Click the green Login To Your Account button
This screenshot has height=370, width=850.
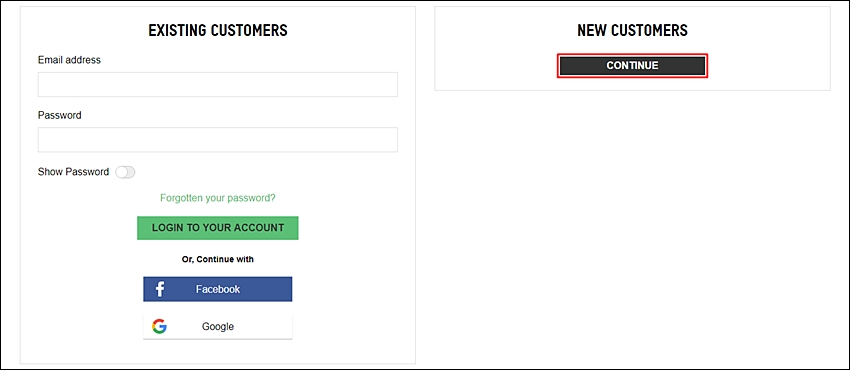[x=218, y=228]
